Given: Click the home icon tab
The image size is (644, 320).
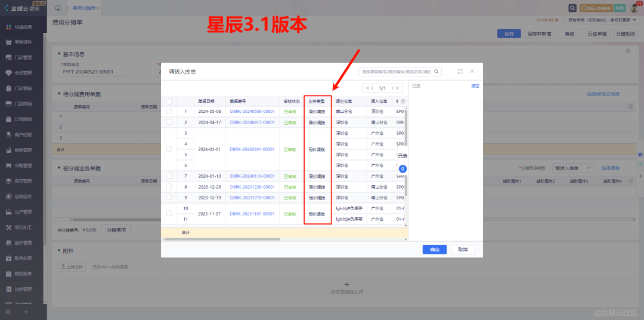Looking at the screenshot, I should [58, 8].
